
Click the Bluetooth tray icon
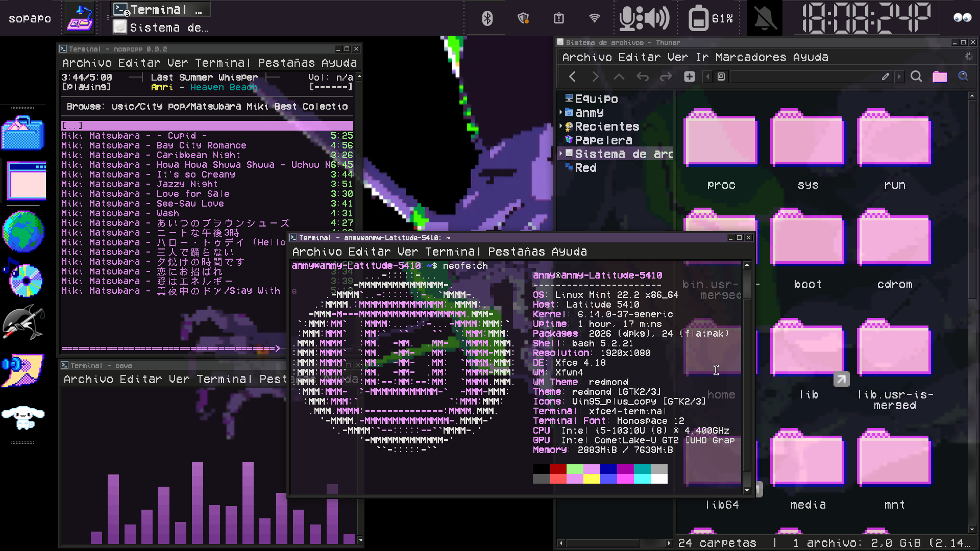point(487,18)
